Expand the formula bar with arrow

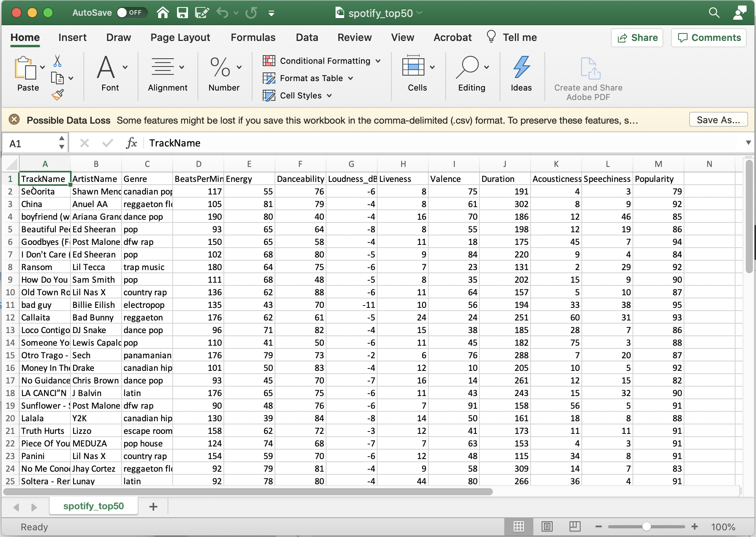748,143
